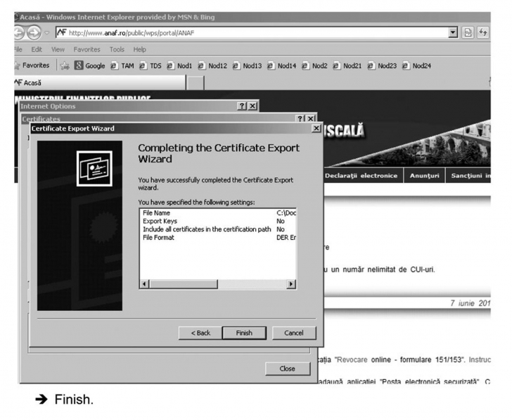The width and height of the screenshot is (512, 420).
Task: Click the Finish button in the wizard
Action: [244, 333]
